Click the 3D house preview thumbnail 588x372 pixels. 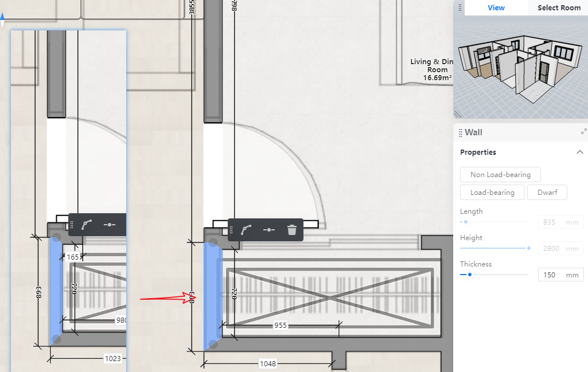pos(520,66)
